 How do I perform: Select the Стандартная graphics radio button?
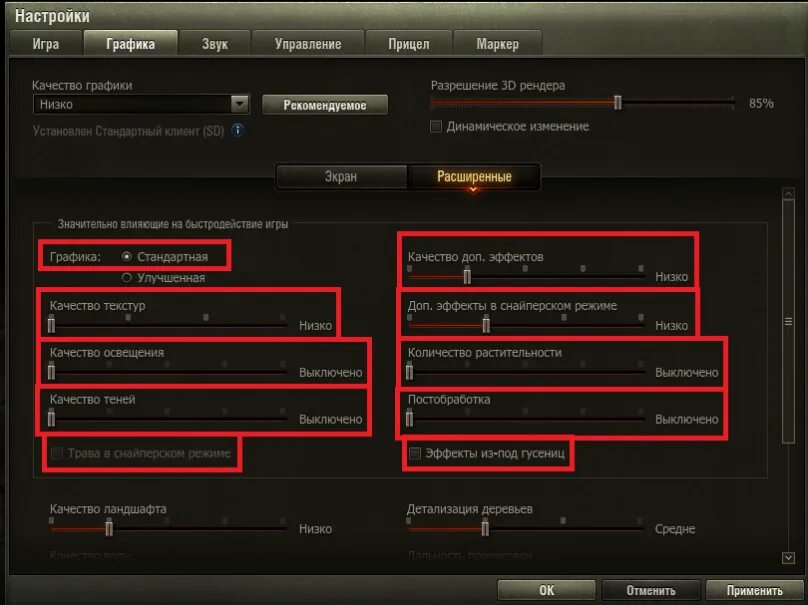tap(127, 257)
